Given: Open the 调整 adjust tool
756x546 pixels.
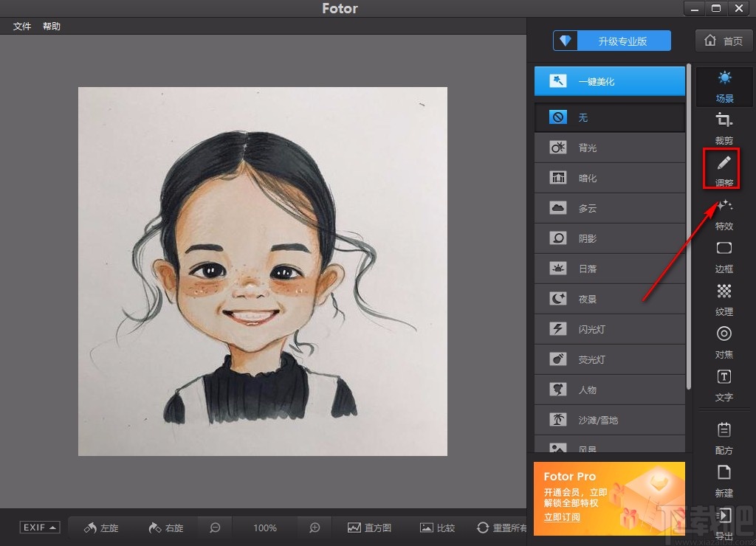Looking at the screenshot, I should pos(724,170).
